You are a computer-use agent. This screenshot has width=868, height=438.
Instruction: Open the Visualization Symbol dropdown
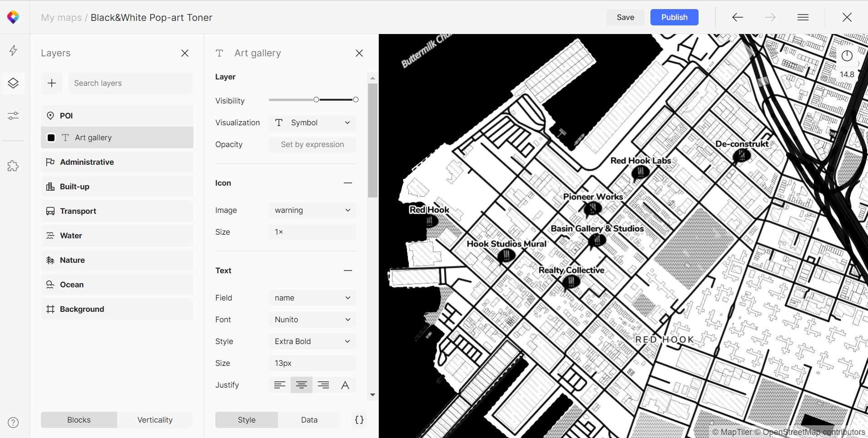pyautogui.click(x=312, y=123)
